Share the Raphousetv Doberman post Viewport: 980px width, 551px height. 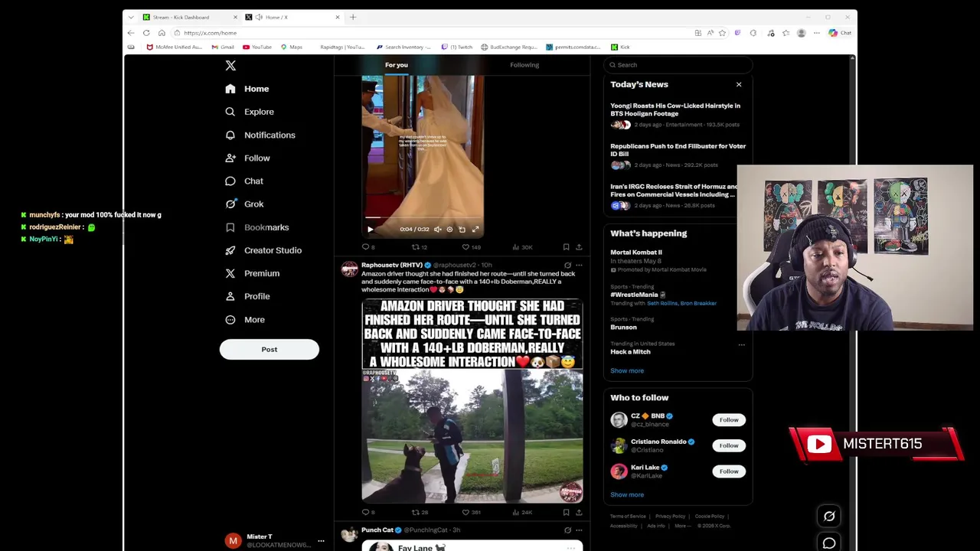coord(579,512)
